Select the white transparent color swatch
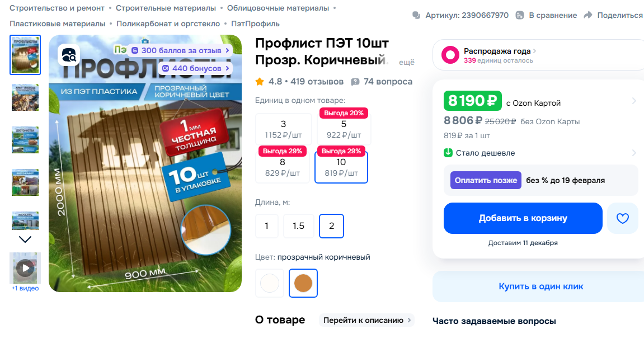 pyautogui.click(x=270, y=283)
